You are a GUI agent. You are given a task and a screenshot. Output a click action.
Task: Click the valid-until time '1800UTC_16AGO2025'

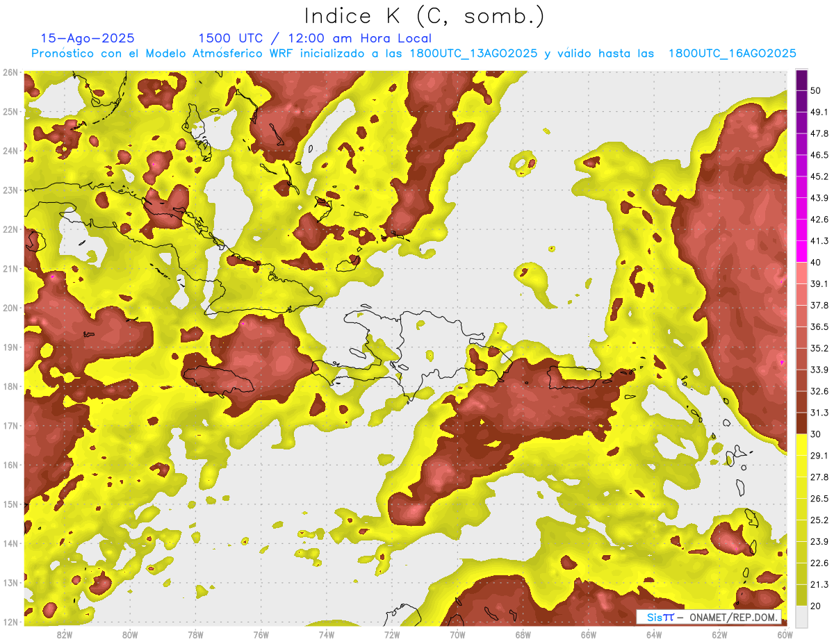click(x=733, y=53)
